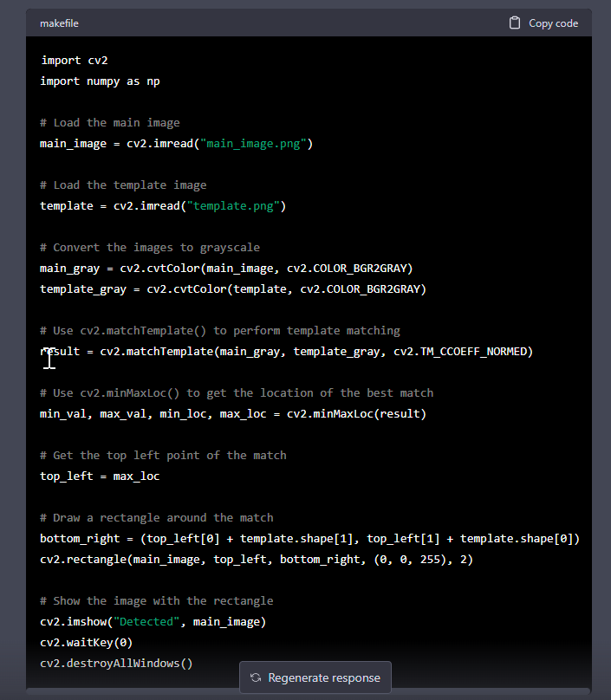This screenshot has width=611, height=700.
Task: Click the template.png filename string
Action: (x=231, y=205)
